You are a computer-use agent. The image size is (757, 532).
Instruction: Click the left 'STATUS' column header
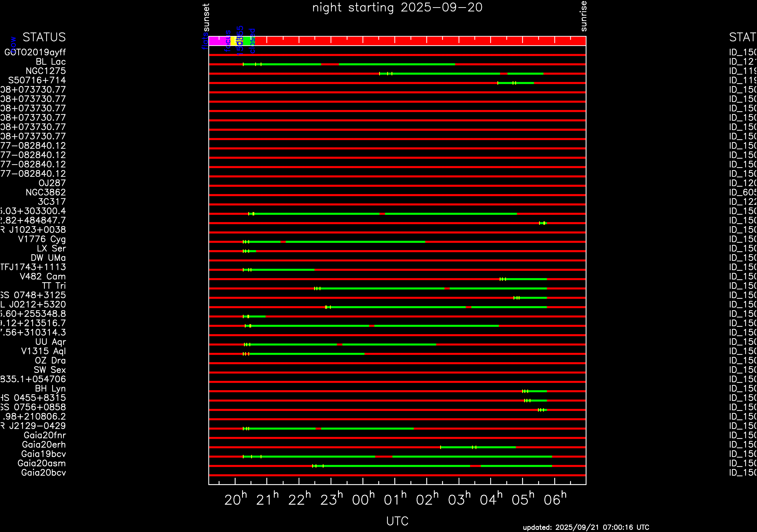coord(44,37)
